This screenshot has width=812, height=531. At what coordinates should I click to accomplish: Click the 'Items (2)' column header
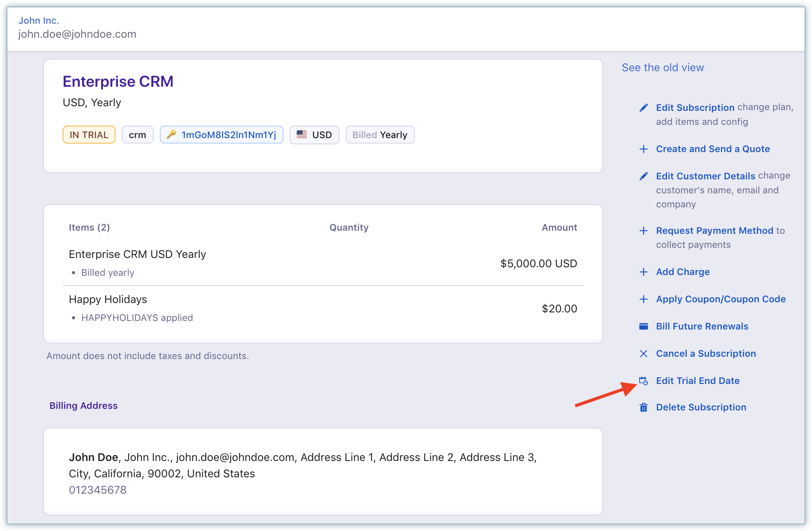(x=89, y=228)
